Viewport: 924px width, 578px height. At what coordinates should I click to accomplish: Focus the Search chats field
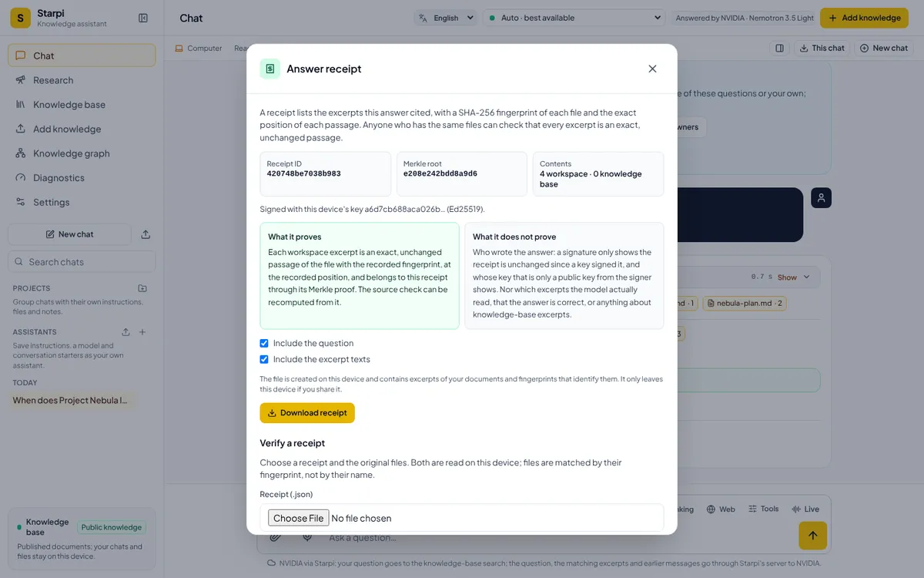[x=82, y=262]
